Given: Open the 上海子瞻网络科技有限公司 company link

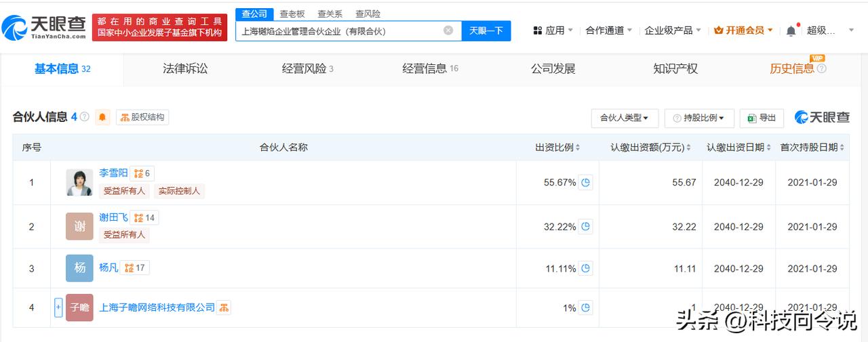Looking at the screenshot, I should point(157,307).
